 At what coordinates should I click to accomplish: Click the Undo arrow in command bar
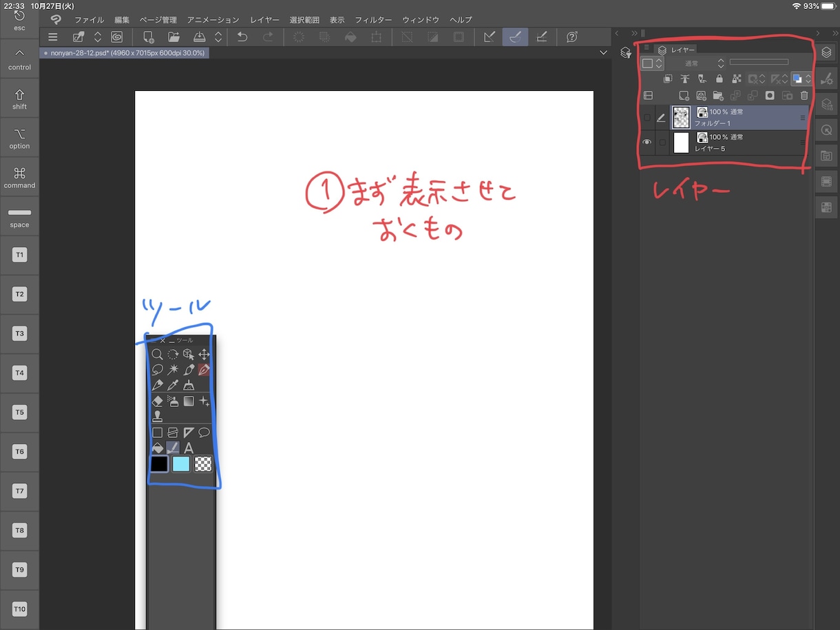point(242,37)
